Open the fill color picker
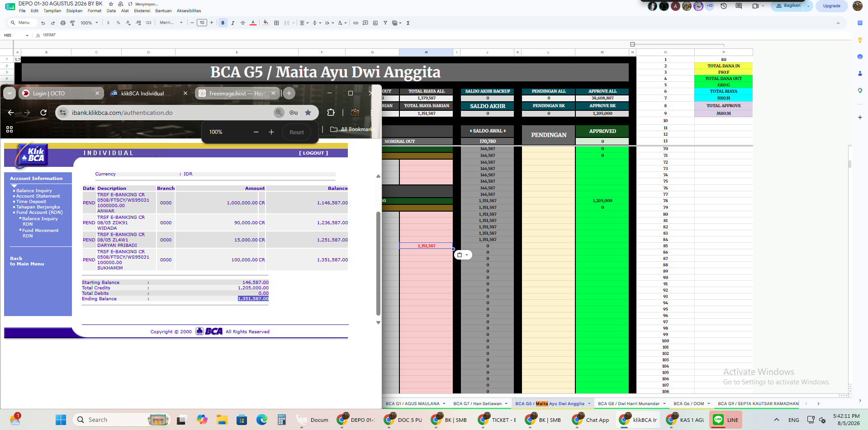This screenshot has height=430, width=868. [266, 23]
